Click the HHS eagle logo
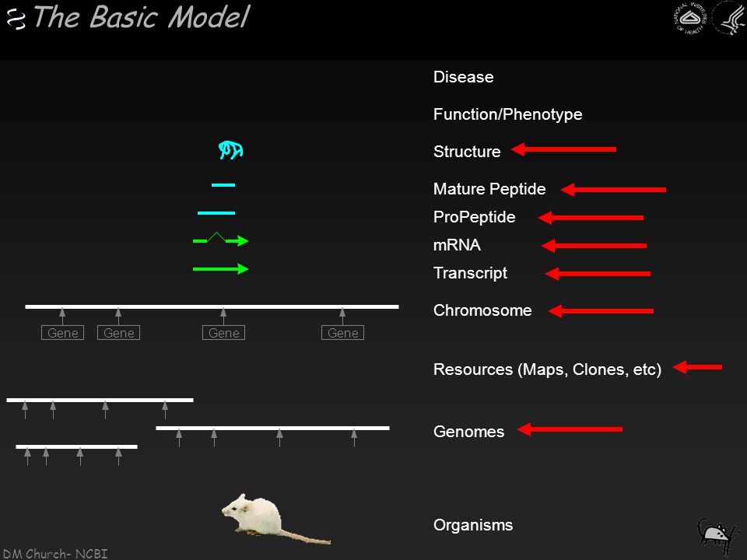Viewport: 747px width, 560px height. (729, 18)
